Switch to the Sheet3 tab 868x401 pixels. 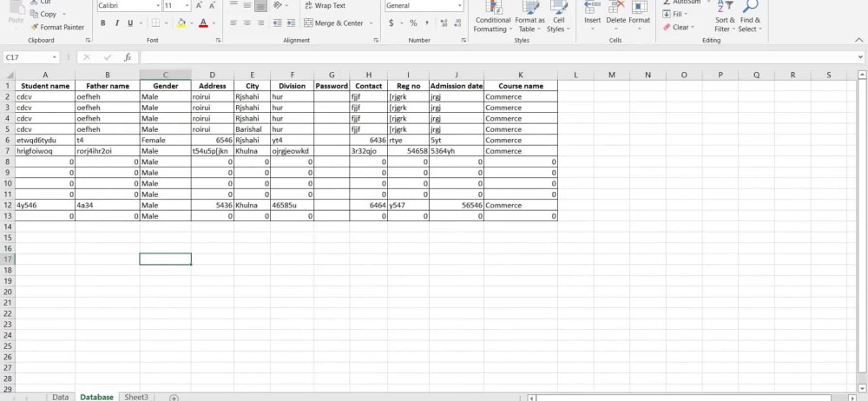136,397
